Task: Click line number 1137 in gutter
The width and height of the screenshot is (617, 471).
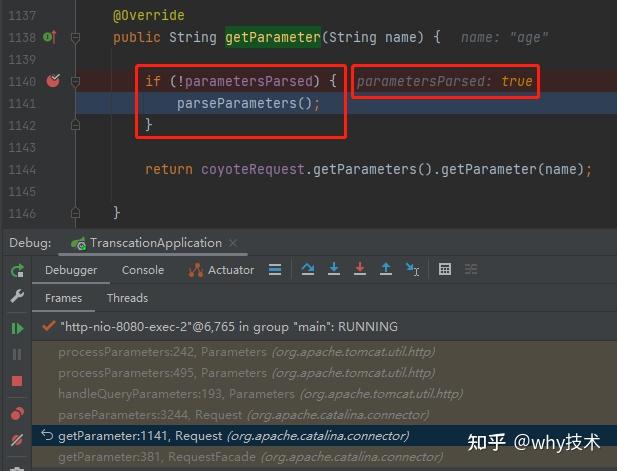Action: click(x=22, y=15)
